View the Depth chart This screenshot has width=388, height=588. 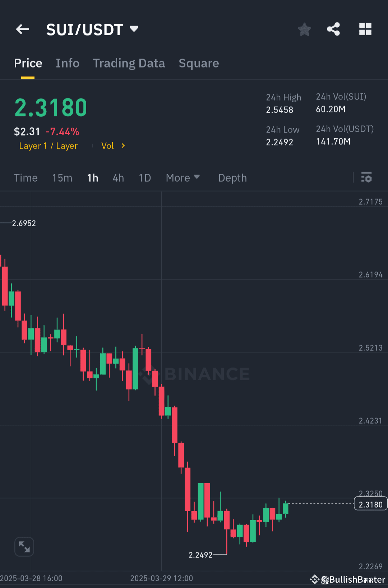(x=232, y=178)
